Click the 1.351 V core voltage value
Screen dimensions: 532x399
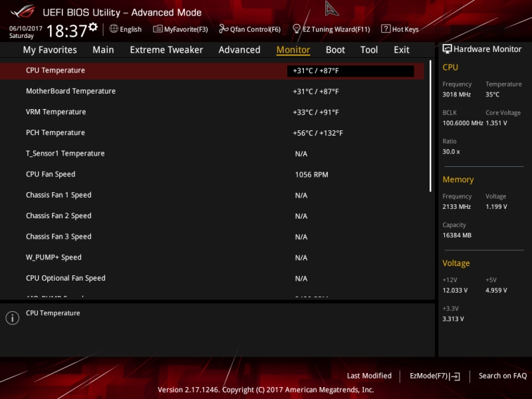point(496,123)
